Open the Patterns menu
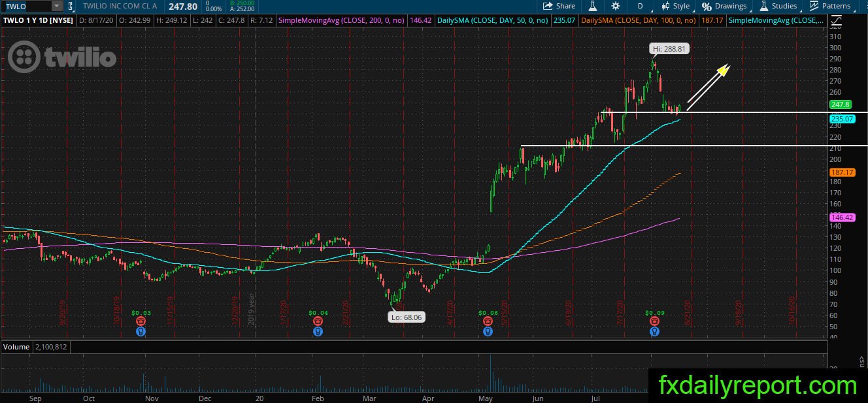Image resolution: width=868 pixels, height=403 pixels. click(x=830, y=6)
